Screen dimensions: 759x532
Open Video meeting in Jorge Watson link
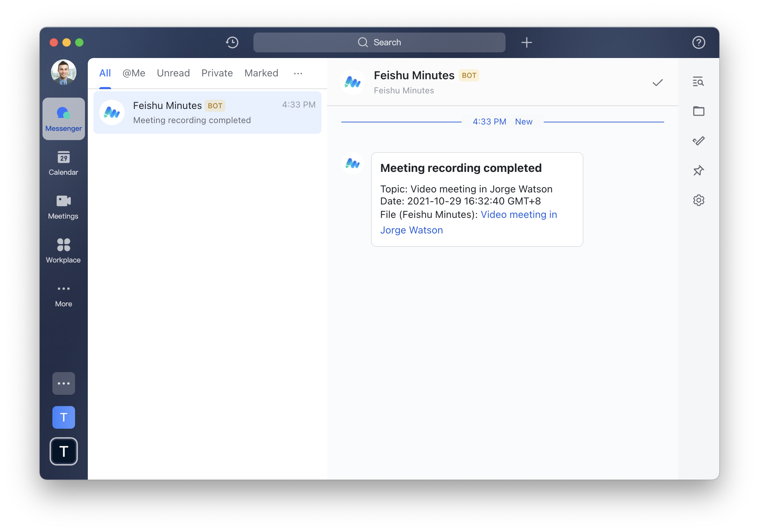point(518,215)
